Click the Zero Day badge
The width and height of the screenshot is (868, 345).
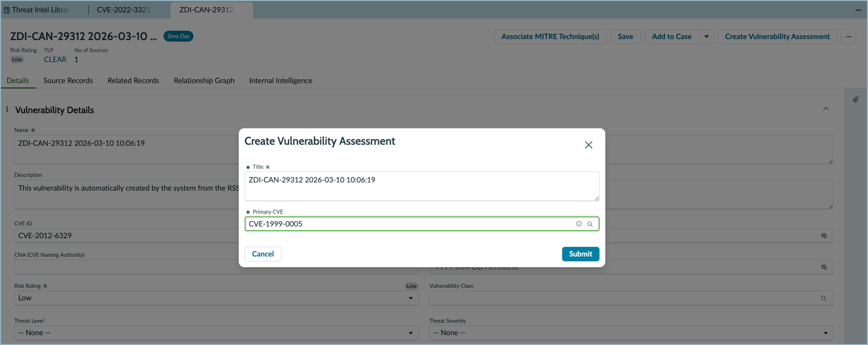coord(178,36)
